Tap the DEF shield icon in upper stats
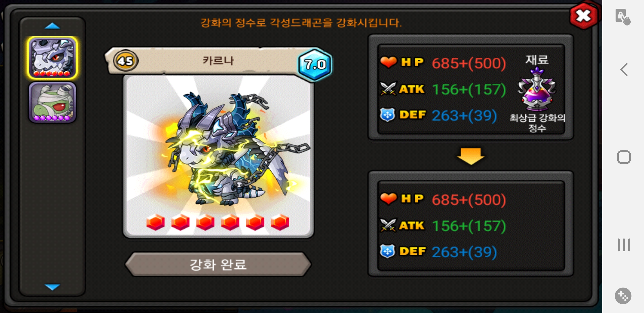644x313 pixels. (x=388, y=115)
